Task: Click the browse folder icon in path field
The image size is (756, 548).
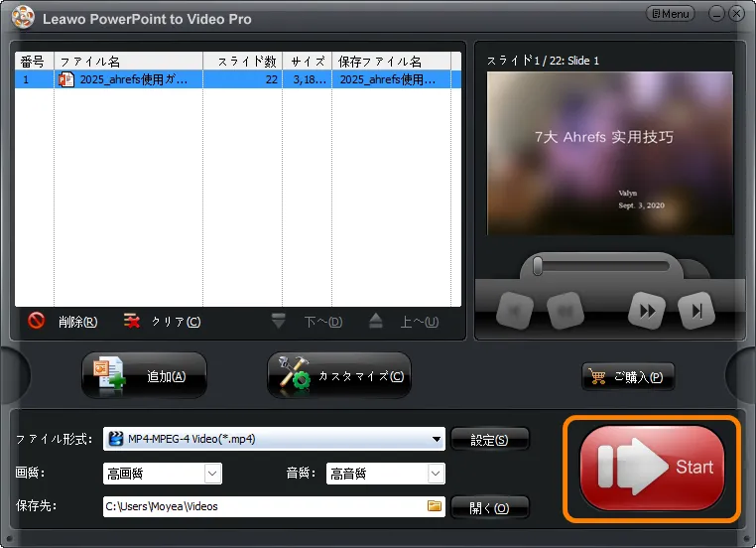Action: 435,506
